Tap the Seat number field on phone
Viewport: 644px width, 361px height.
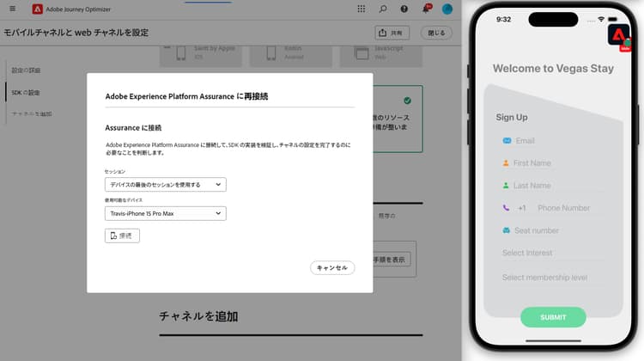tap(552, 230)
